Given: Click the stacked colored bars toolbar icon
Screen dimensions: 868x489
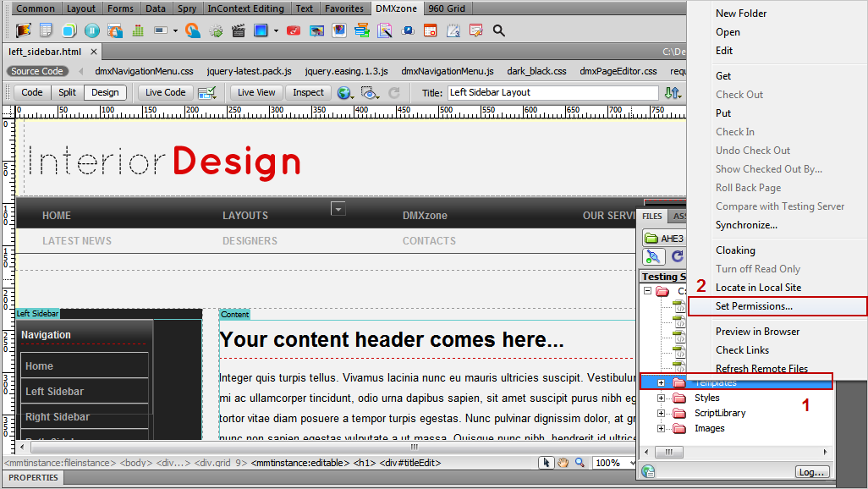Looking at the screenshot, I should [362, 30].
